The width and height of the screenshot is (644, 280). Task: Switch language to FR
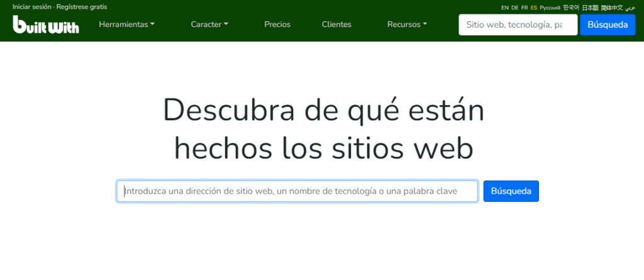pyautogui.click(x=525, y=8)
